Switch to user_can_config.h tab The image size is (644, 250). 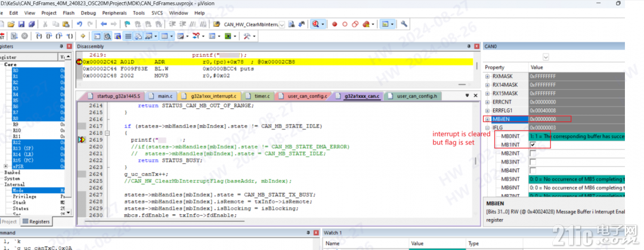point(414,96)
